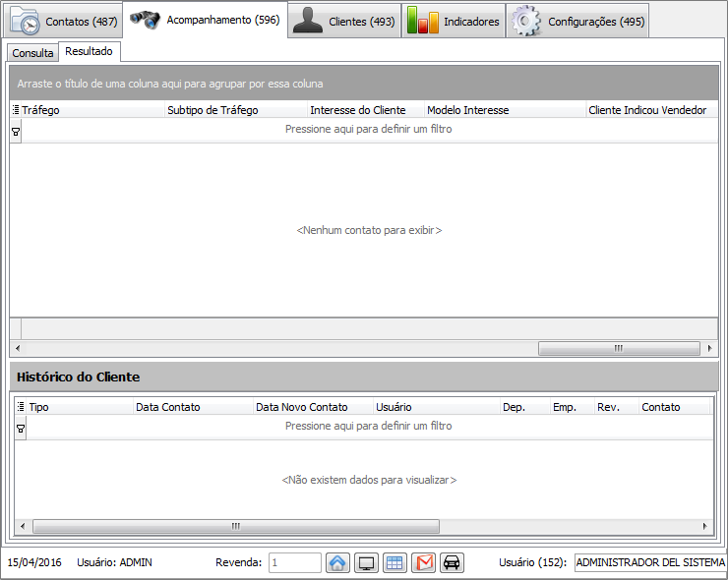
Task: Sort by Subtipo de Tráfego column
Action: [x=236, y=110]
